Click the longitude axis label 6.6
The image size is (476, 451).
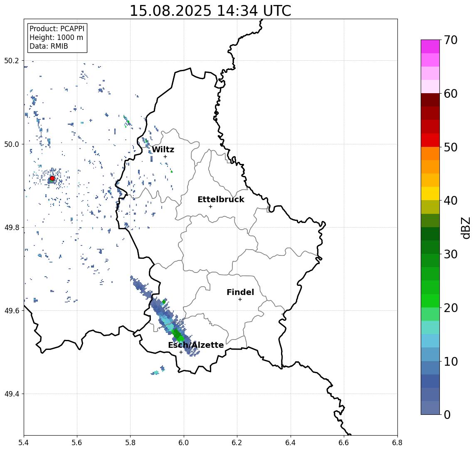344,443
